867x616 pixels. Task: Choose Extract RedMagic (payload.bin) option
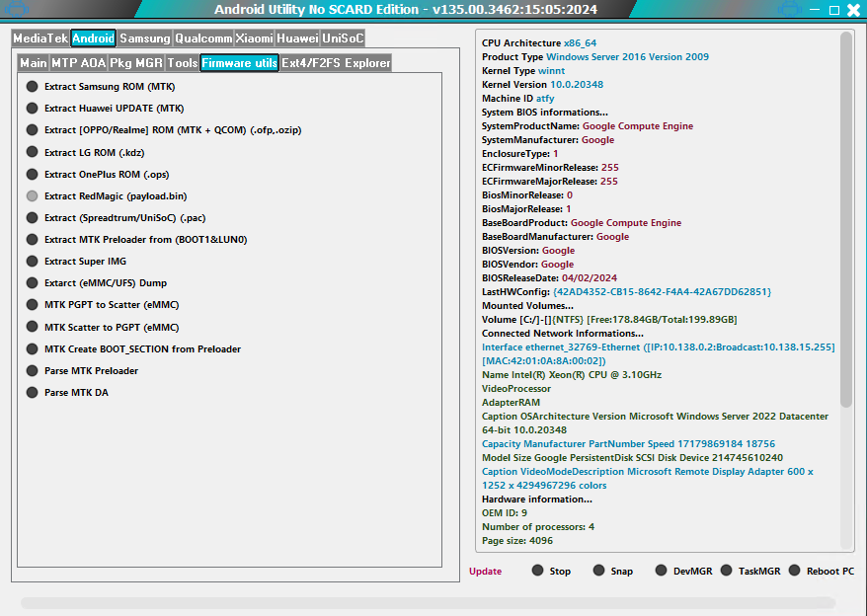(x=33, y=196)
